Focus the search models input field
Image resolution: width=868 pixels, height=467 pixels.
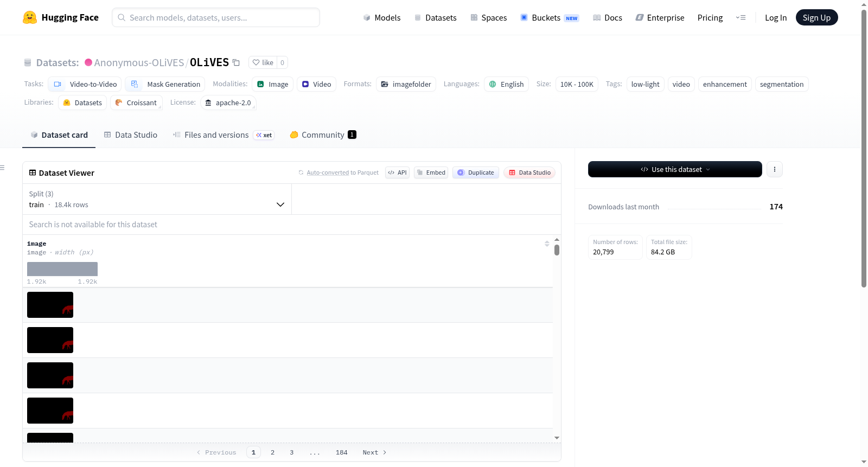(216, 17)
